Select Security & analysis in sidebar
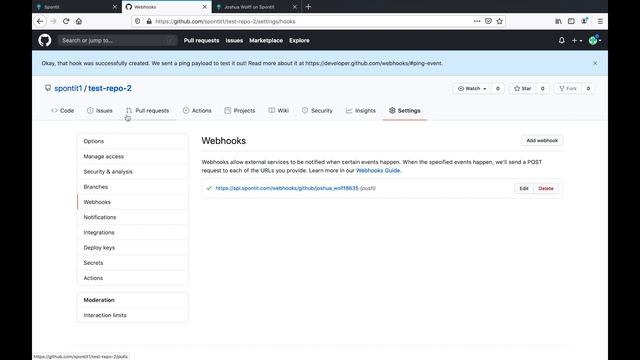 133,171
